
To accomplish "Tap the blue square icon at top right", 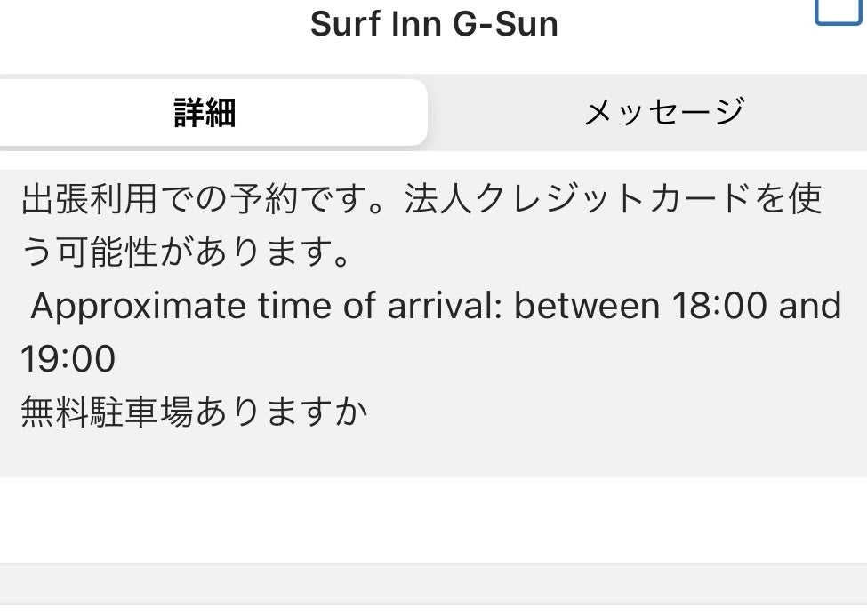I will point(838,11).
